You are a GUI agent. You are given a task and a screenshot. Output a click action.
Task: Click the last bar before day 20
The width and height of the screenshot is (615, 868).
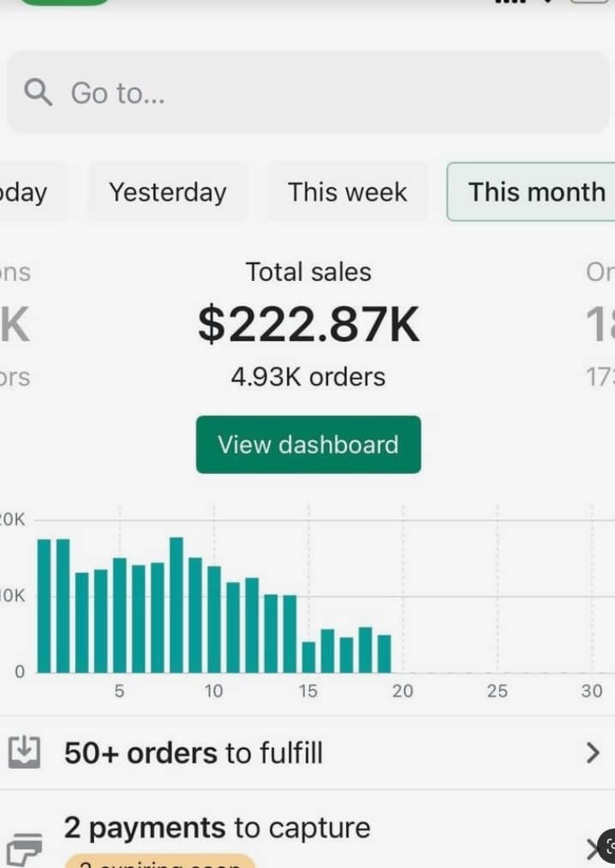[x=385, y=654]
